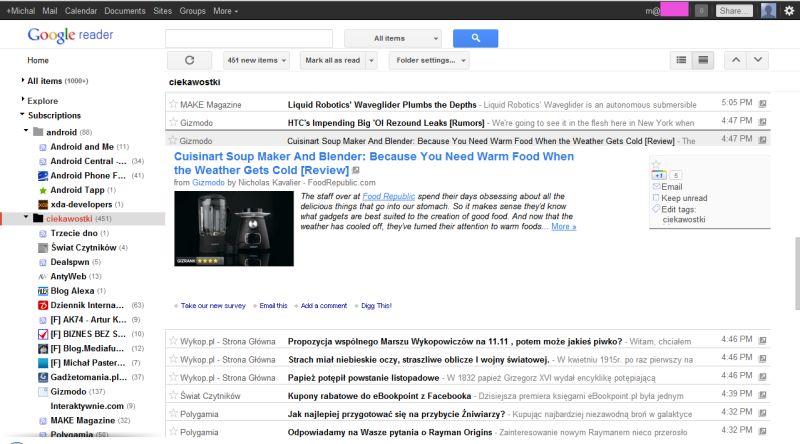Open HTC Rezound item original page icon
This screenshot has width=800, height=444.
(x=763, y=122)
